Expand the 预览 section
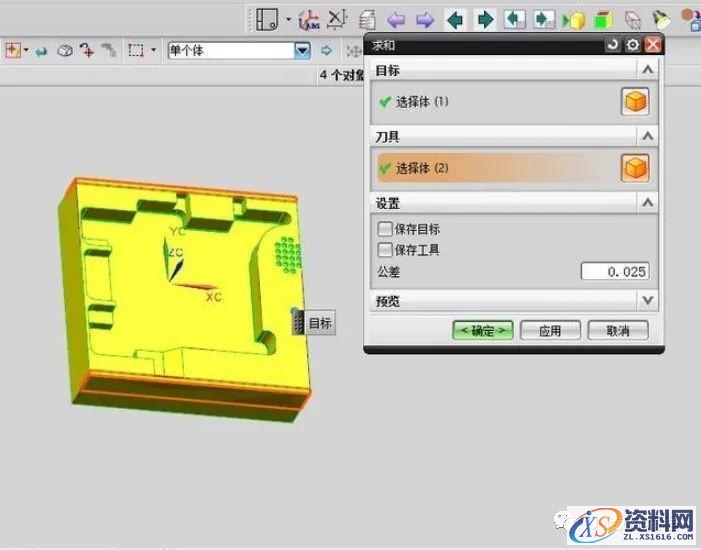 [648, 300]
